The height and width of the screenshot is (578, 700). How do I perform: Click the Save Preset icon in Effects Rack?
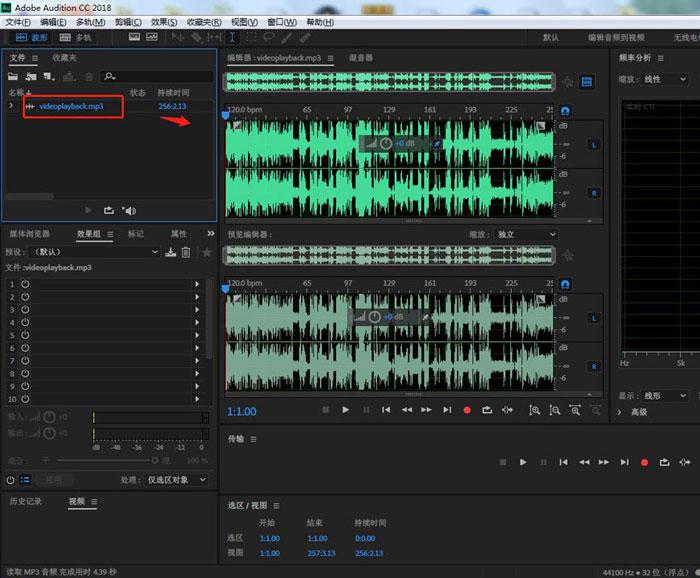click(x=171, y=252)
